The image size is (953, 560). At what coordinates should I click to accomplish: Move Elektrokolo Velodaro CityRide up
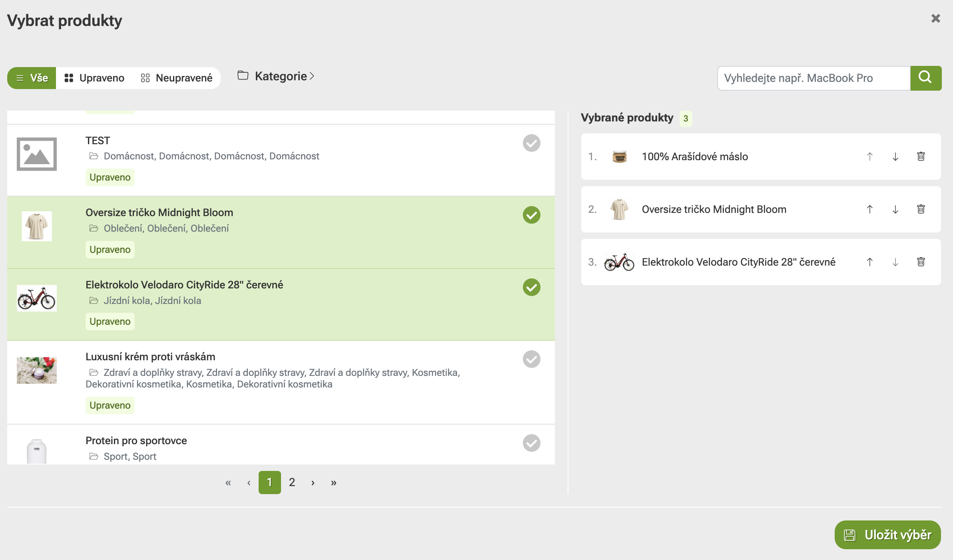coord(869,262)
